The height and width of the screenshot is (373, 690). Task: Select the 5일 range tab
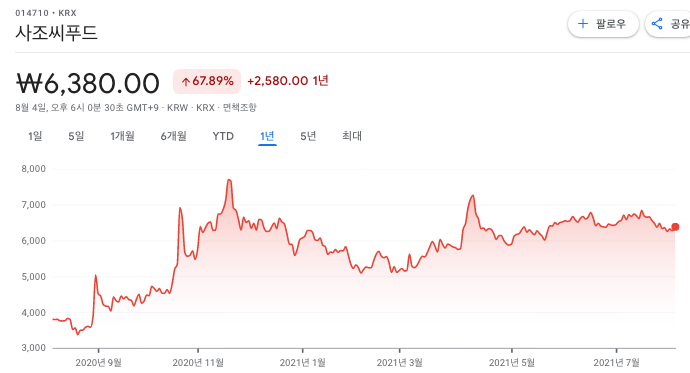76,136
